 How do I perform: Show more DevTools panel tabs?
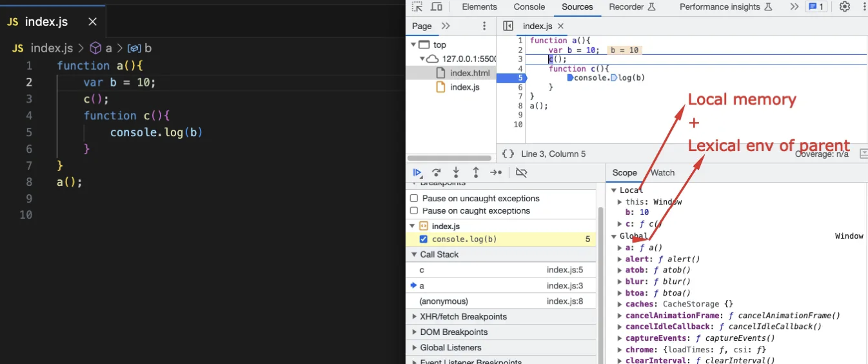pos(794,7)
